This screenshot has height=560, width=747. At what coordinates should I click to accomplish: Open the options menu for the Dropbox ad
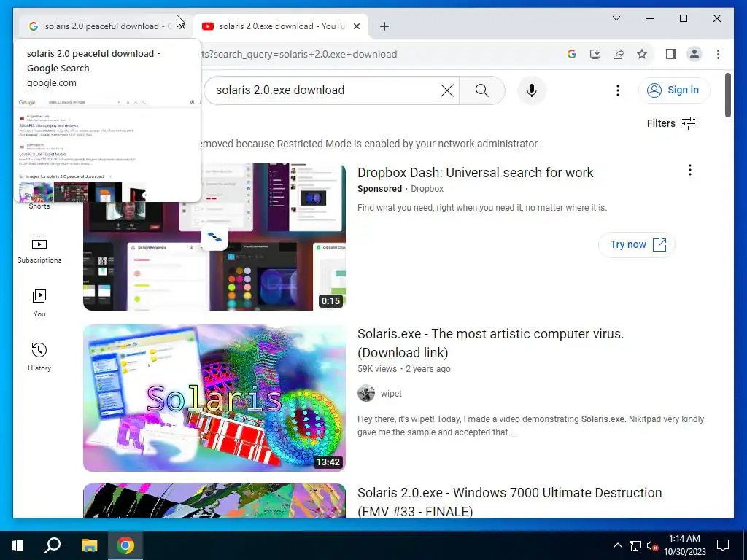coord(689,170)
